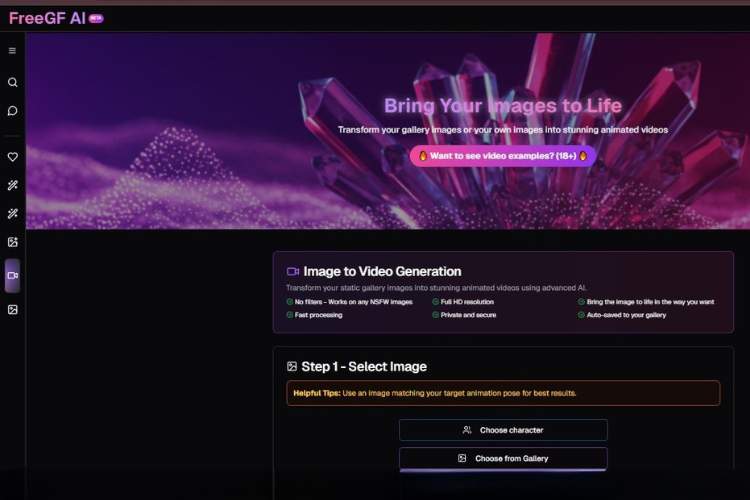
Task: Click the 'Private and secure' checkmark item
Action: [x=466, y=314]
